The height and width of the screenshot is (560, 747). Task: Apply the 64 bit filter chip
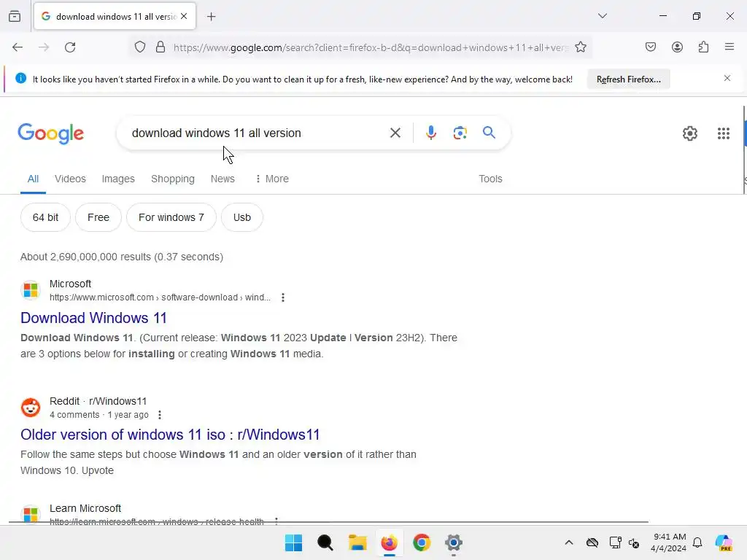pos(45,217)
